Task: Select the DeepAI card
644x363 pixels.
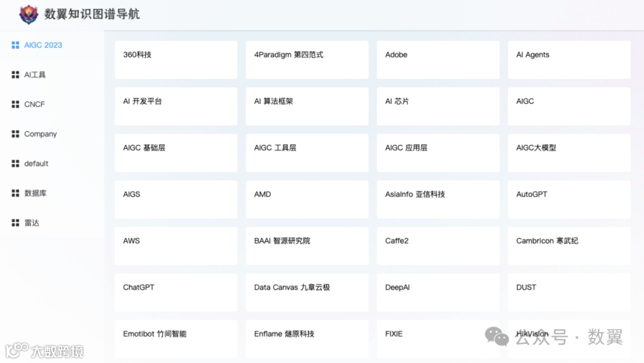Action: tap(438, 292)
